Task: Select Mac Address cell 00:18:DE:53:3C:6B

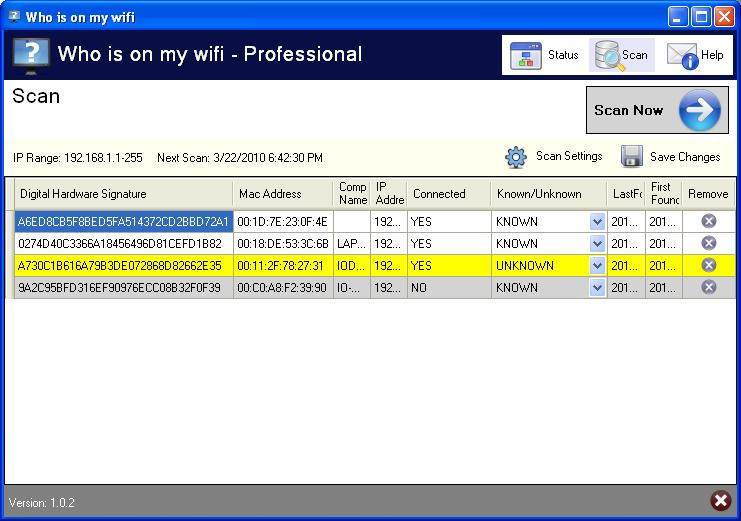Action: [283, 244]
